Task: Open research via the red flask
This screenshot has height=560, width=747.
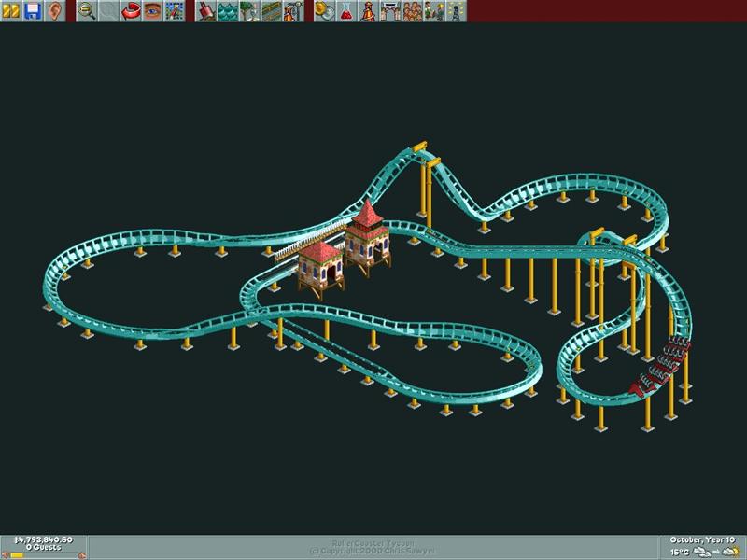Action: coord(346,11)
